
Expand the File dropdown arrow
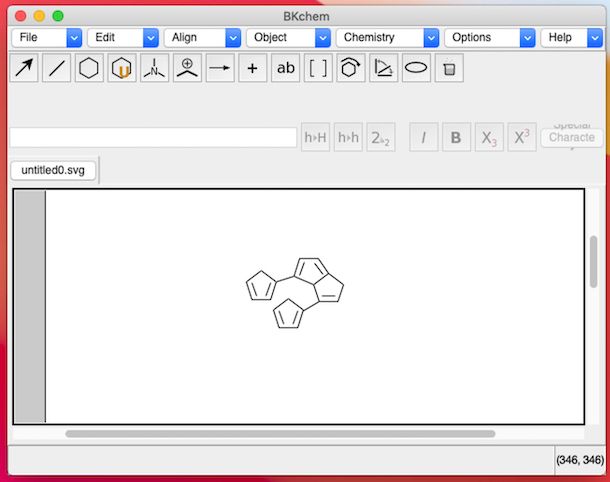pyautogui.click(x=74, y=38)
